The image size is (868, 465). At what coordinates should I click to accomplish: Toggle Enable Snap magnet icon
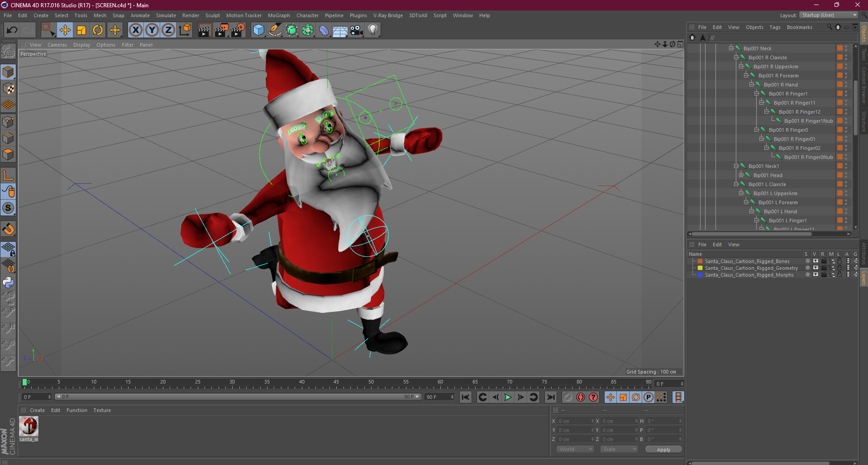(x=8, y=229)
